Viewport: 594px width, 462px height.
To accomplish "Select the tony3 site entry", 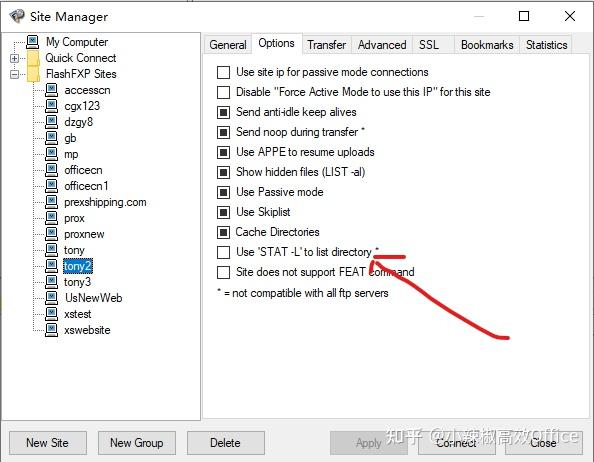I will tap(77, 282).
